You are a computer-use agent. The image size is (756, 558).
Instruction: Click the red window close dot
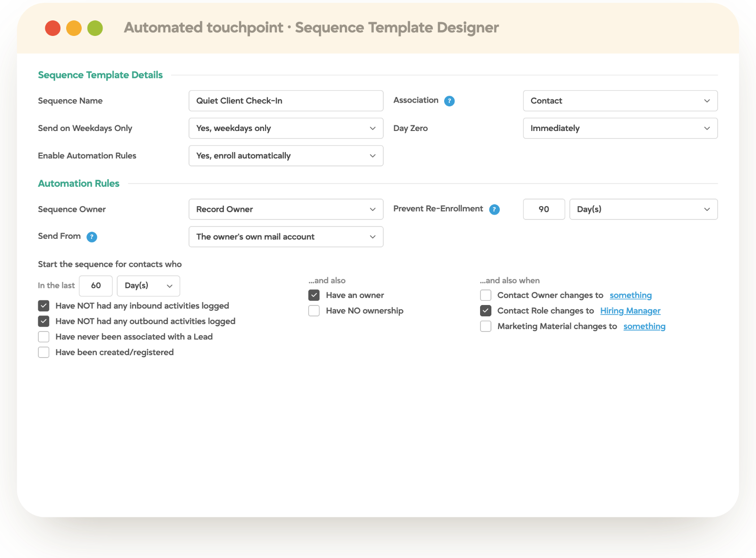tap(52, 28)
